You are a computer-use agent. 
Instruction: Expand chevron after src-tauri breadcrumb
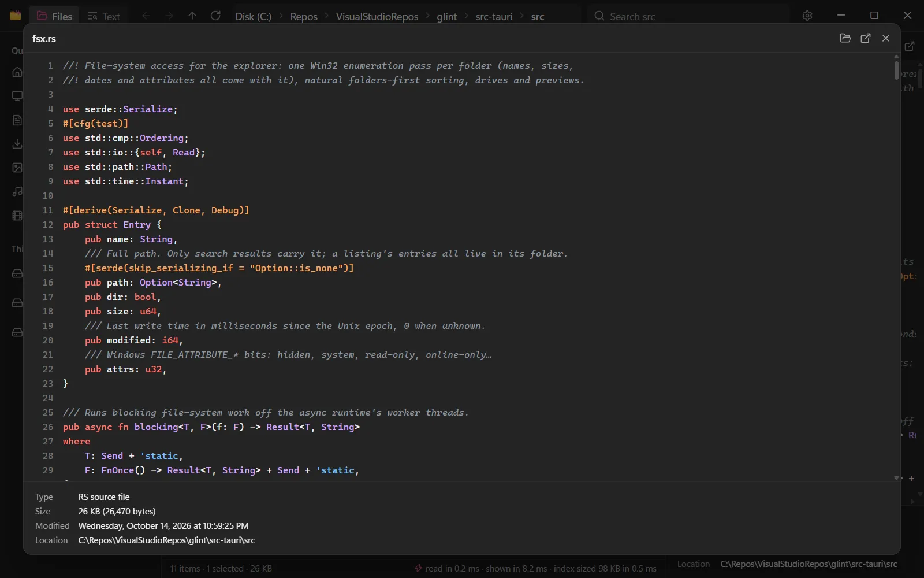[522, 16]
